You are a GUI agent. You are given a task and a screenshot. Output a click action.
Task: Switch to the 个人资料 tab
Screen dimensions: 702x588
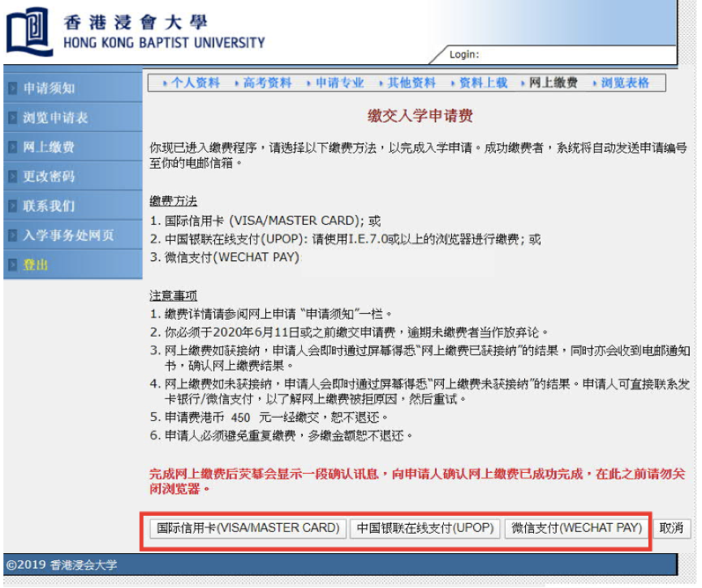point(195,83)
